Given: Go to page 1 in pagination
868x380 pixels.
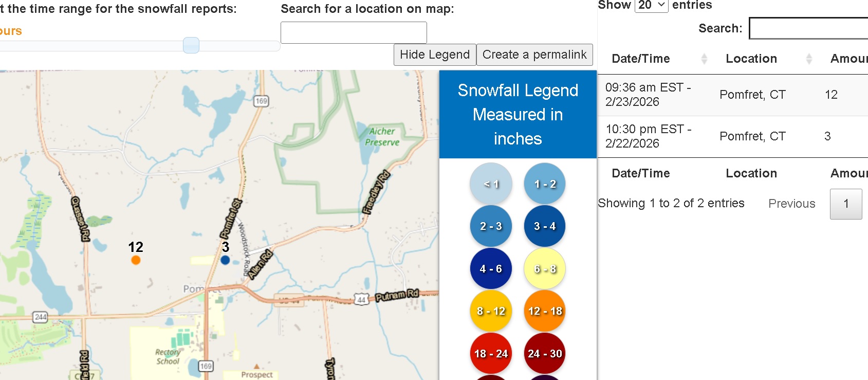Looking at the screenshot, I should click(845, 204).
